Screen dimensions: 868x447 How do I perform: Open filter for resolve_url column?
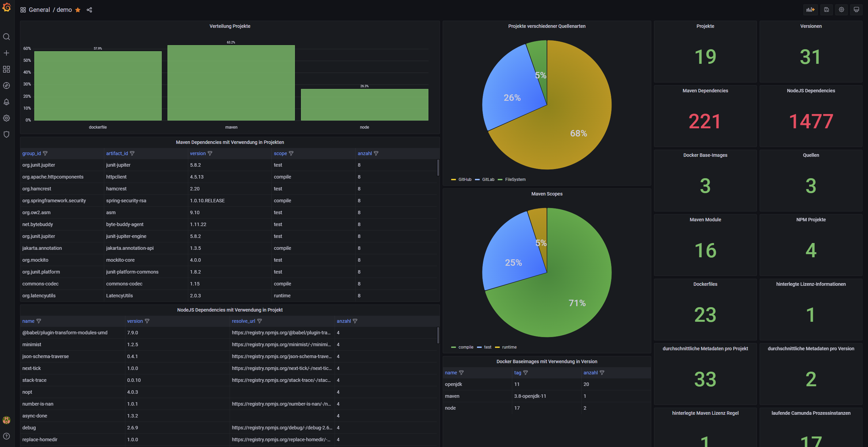[x=260, y=321]
